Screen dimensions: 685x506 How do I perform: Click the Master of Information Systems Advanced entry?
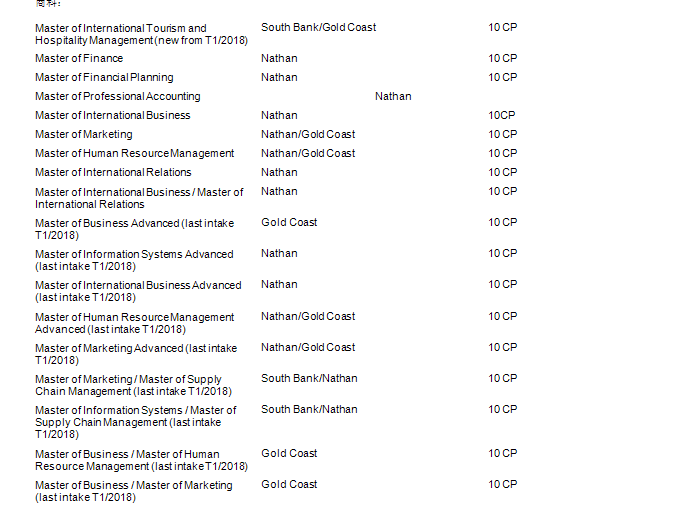pyautogui.click(x=134, y=260)
